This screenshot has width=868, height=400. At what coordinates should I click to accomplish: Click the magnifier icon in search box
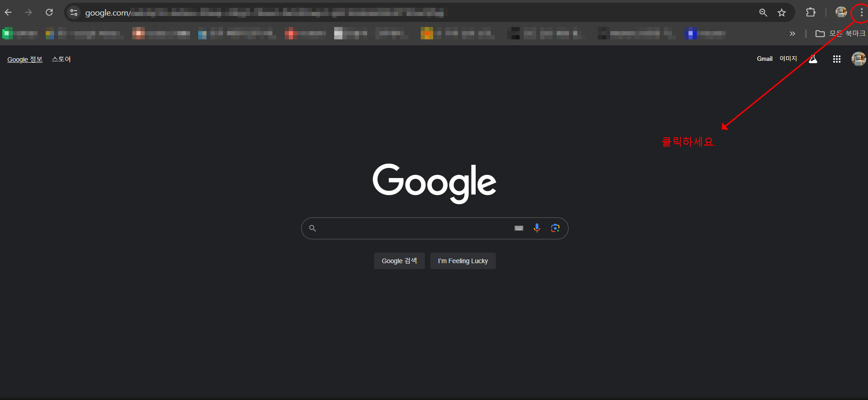tap(313, 228)
